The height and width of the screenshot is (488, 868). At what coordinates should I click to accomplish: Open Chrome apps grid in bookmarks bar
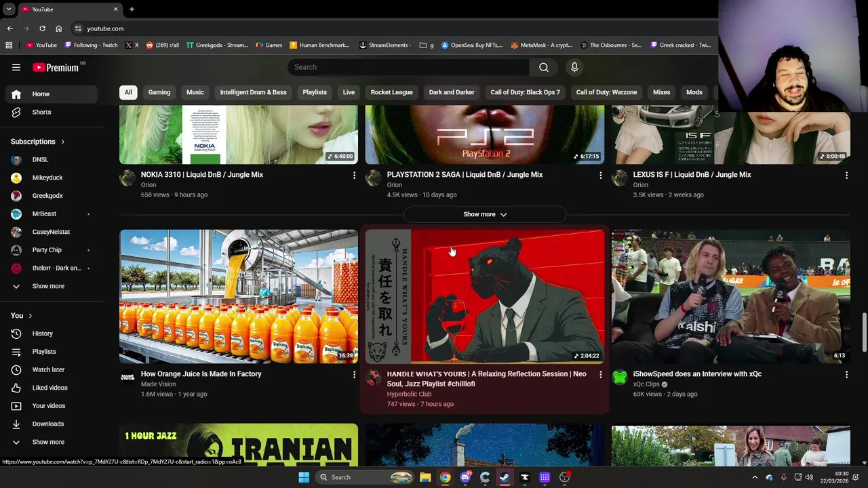tap(9, 45)
